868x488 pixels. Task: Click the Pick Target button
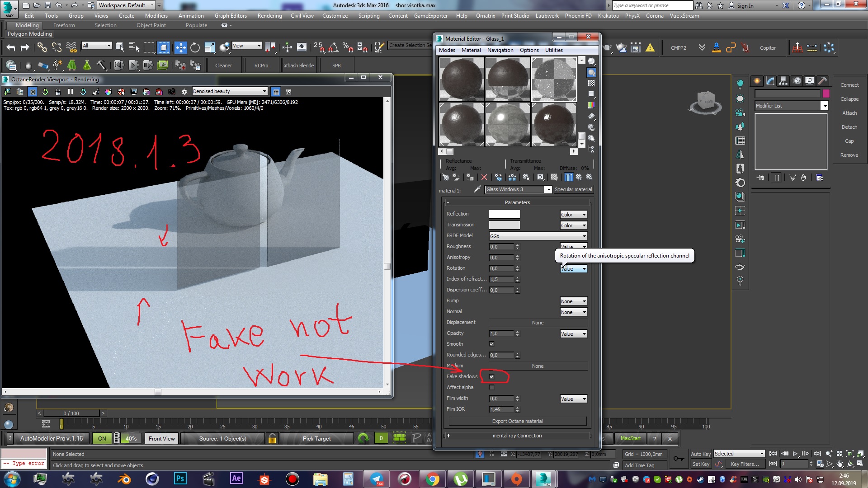(316, 438)
